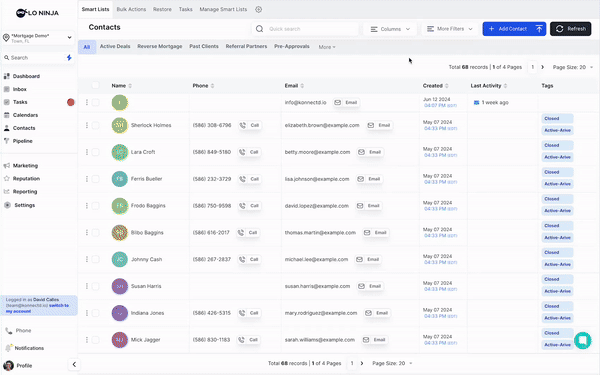This screenshot has width=600, height=375.
Task: Open Calendars in the sidebar
Action: tap(21, 115)
